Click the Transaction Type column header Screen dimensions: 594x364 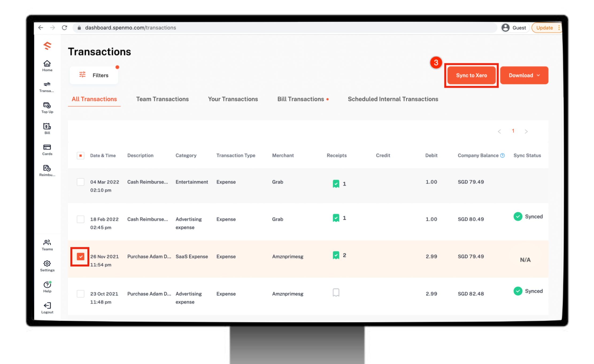[x=236, y=155]
